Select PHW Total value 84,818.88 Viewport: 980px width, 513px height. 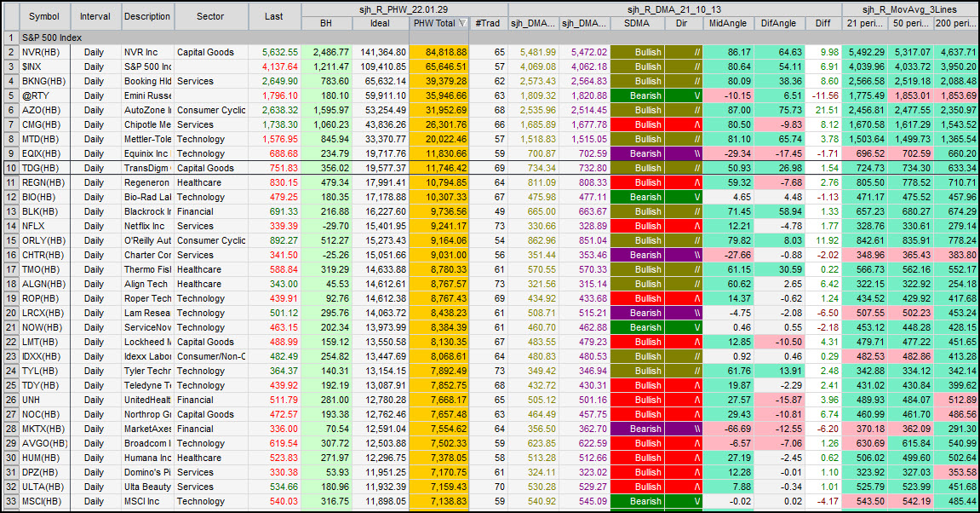438,52
